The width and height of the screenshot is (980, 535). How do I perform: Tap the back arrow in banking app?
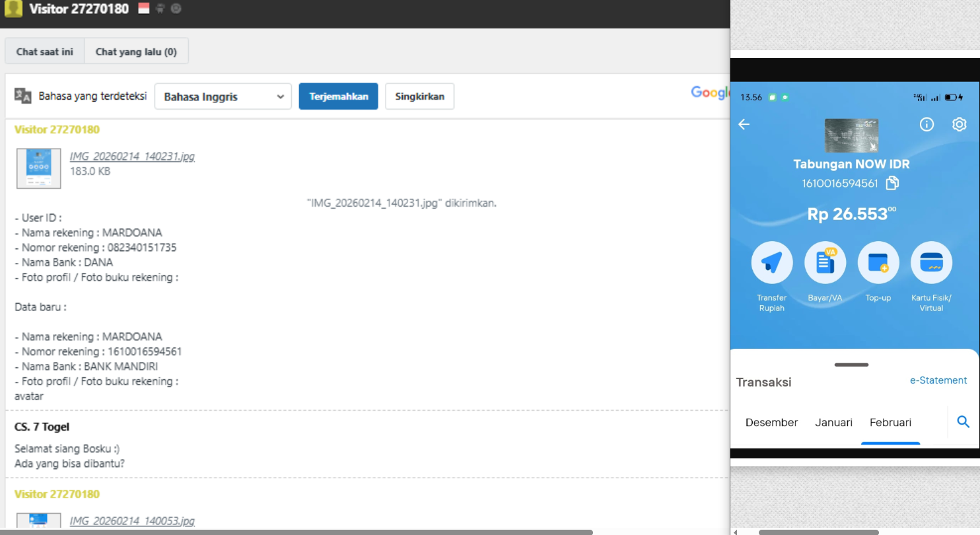pos(744,124)
